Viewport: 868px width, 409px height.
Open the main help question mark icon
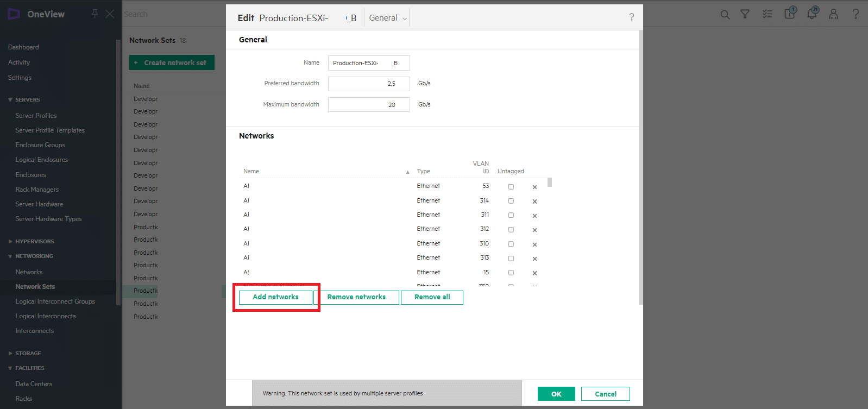[x=856, y=14]
